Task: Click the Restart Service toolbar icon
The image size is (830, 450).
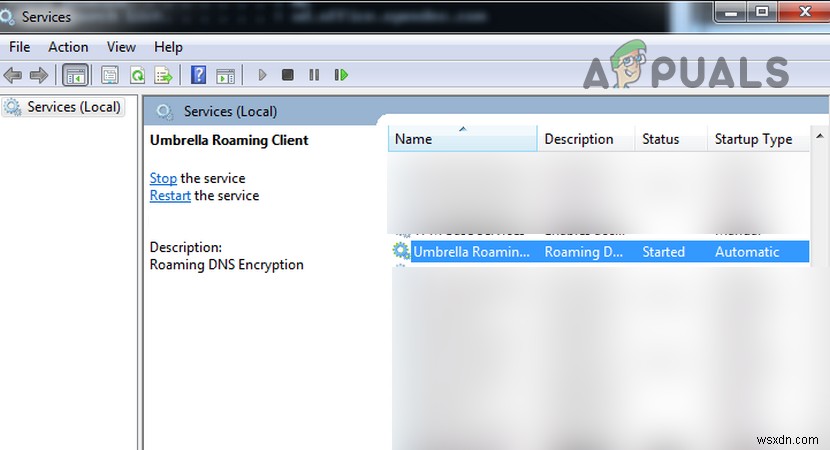Action: 341,75
